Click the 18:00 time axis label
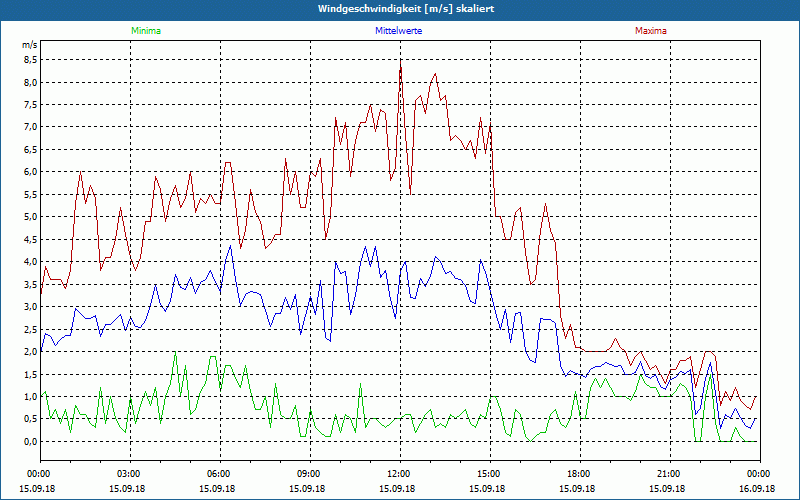 (x=577, y=474)
